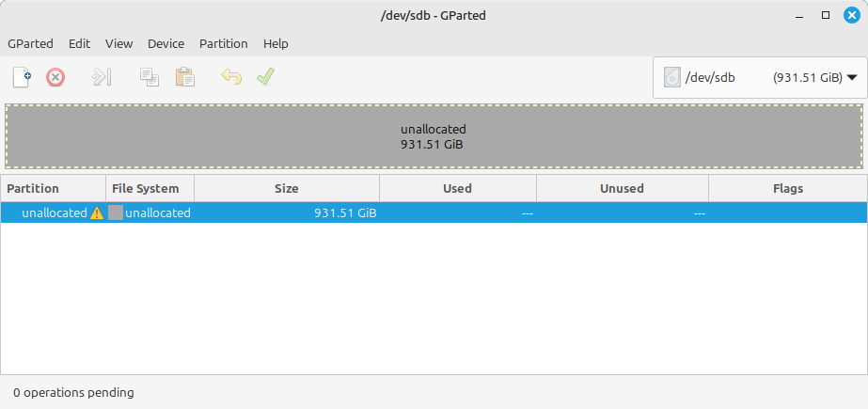Create a new partition with the toolbar icon

click(22, 77)
